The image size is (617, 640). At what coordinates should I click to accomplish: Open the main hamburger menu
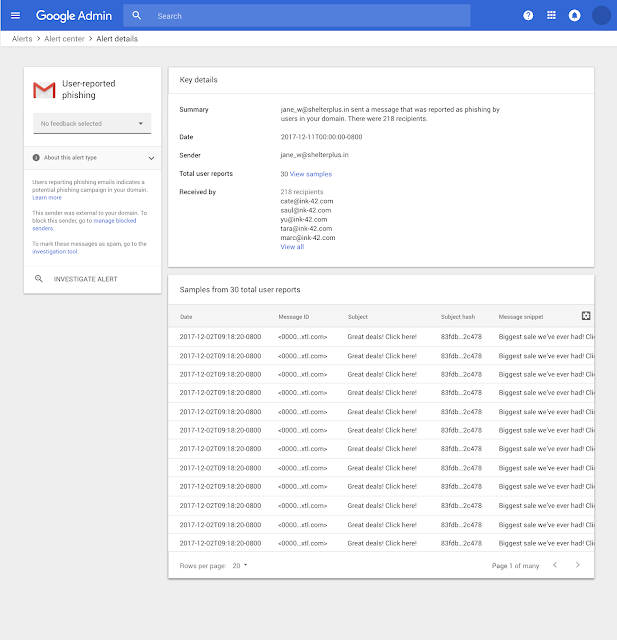[x=15, y=16]
